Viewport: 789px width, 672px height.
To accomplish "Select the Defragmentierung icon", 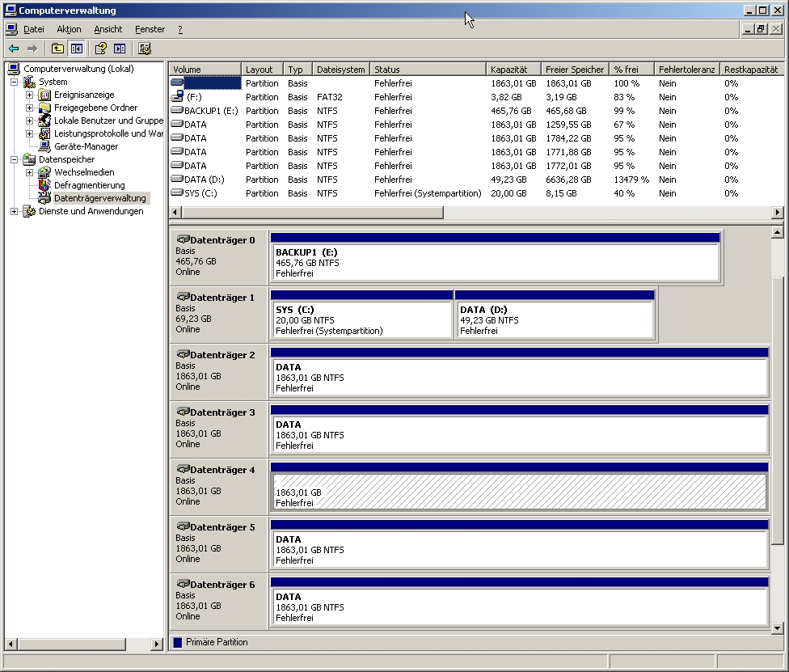I will 44,185.
